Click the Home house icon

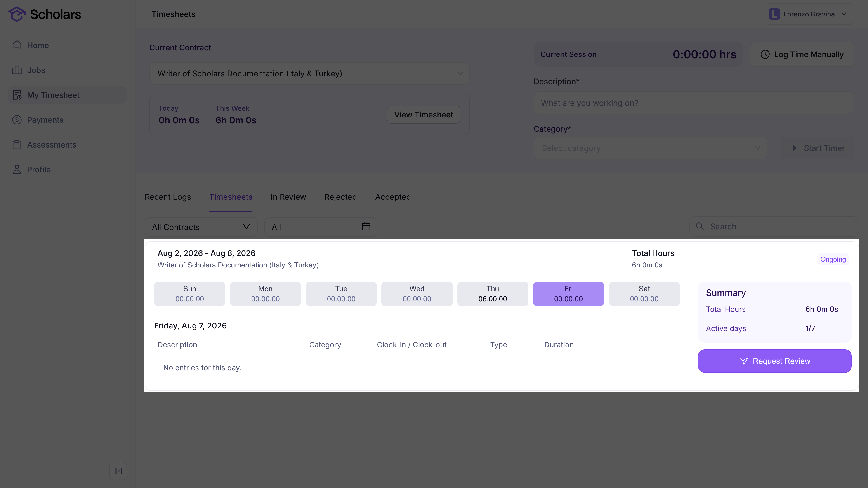tap(17, 45)
